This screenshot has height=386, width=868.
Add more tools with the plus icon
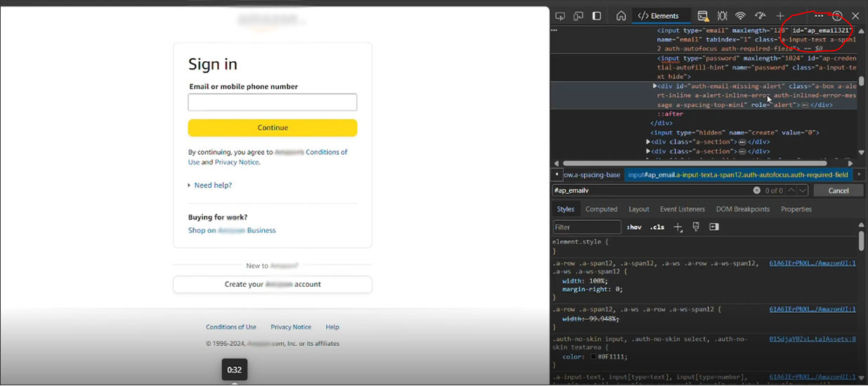coord(779,15)
